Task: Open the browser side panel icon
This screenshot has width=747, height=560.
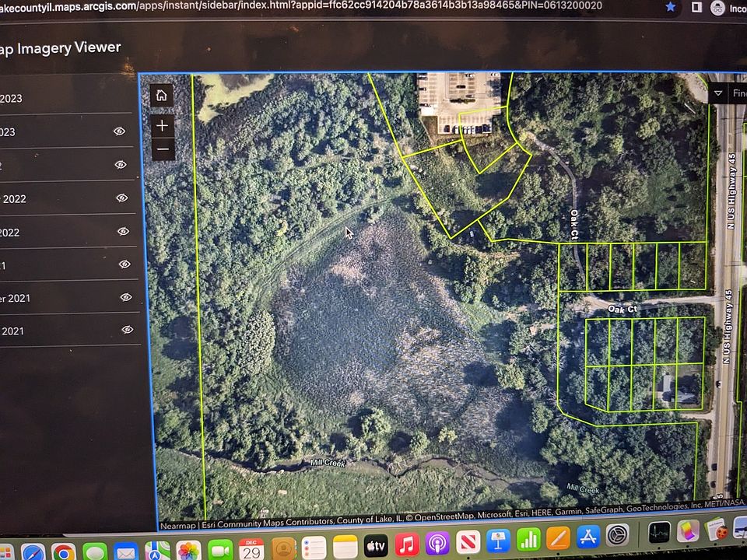Action: (696, 7)
